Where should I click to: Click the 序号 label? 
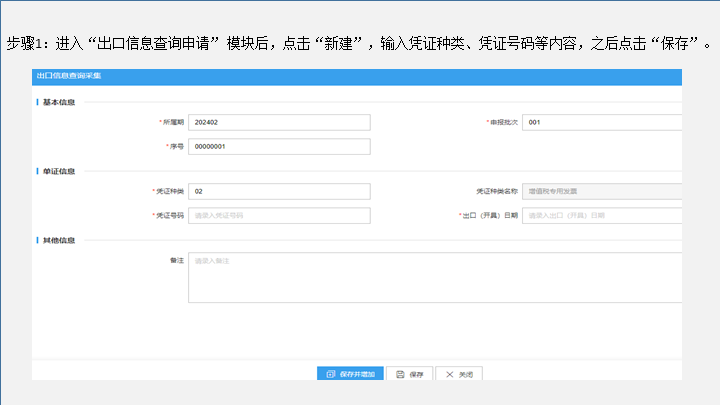176,146
